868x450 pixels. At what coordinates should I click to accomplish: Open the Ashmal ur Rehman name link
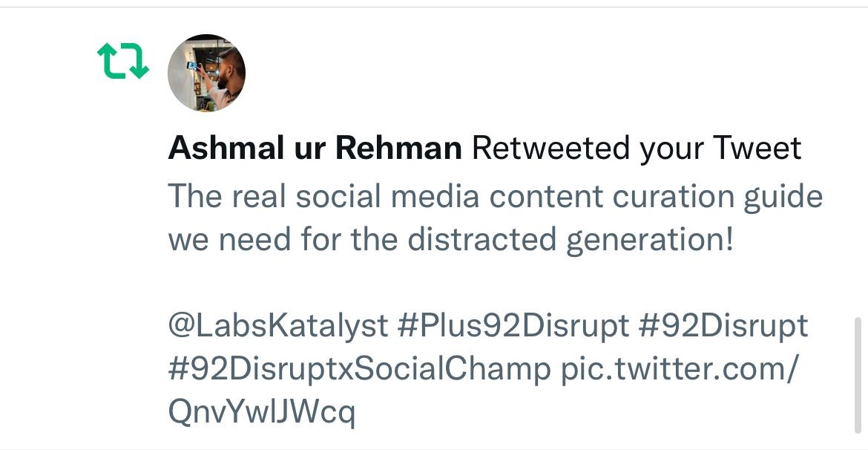pos(315,148)
